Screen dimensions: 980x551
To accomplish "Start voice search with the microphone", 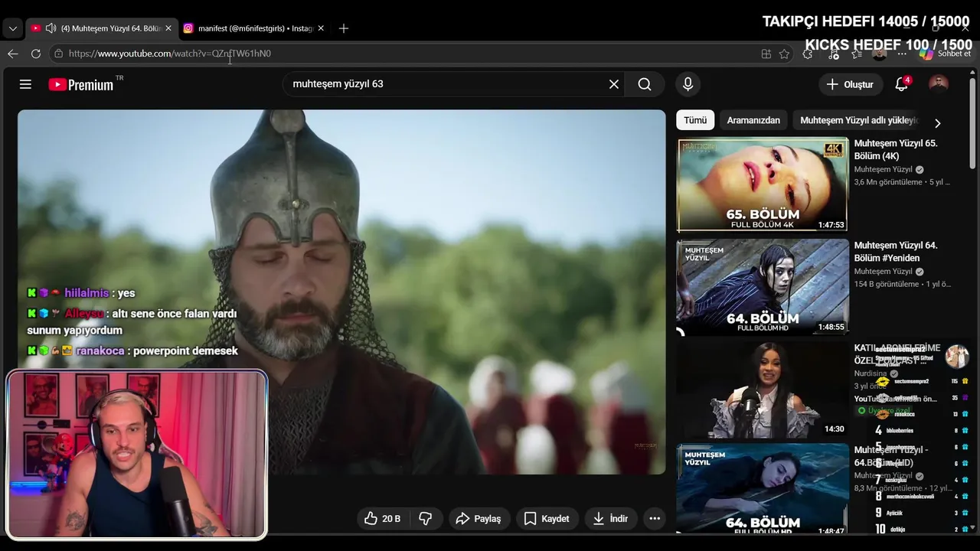I will tap(688, 84).
